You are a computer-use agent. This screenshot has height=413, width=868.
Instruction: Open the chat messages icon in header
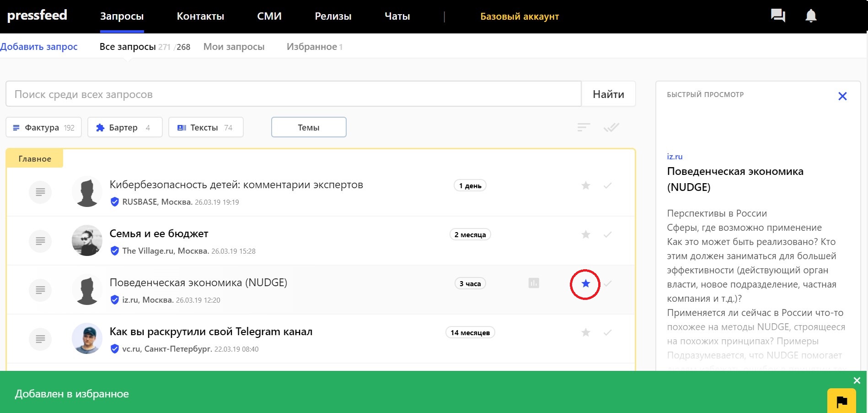click(777, 16)
